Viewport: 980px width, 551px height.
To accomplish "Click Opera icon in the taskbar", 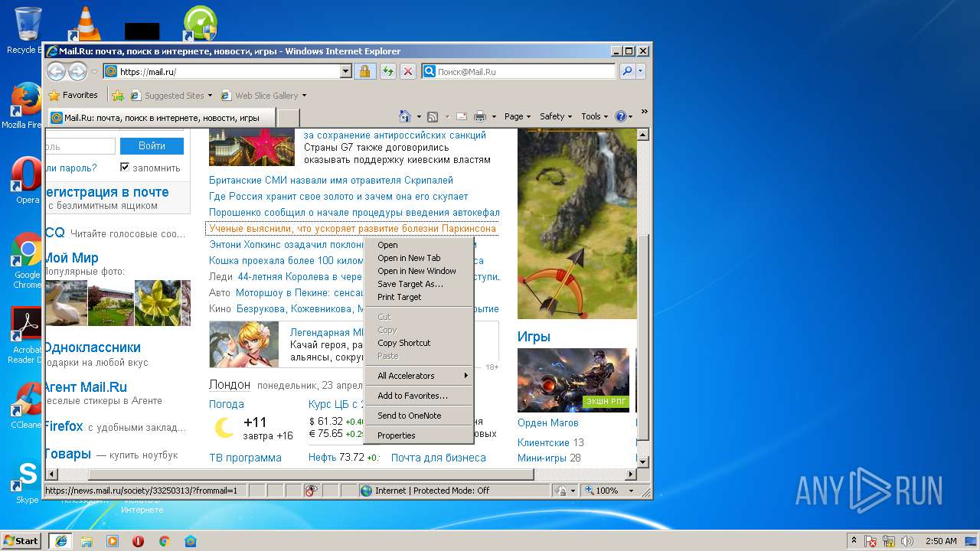I will tap(138, 541).
